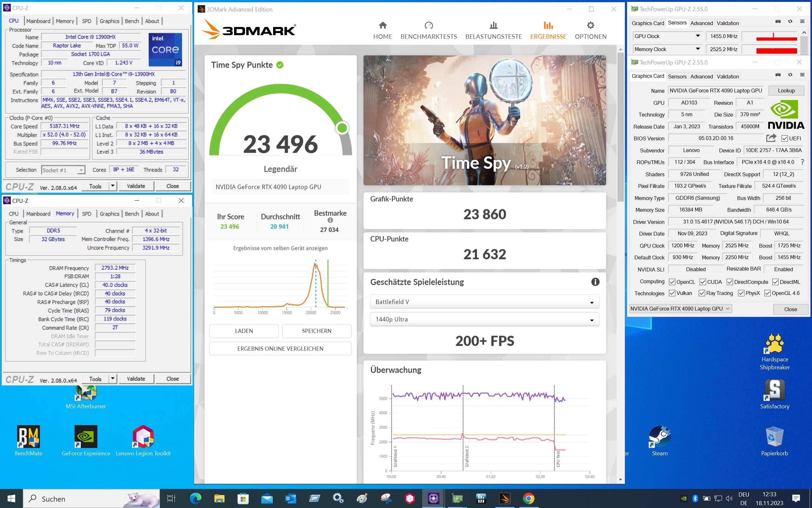812x508 pixels.
Task: Click the Suchen taskbar search box
Action: click(x=91, y=498)
